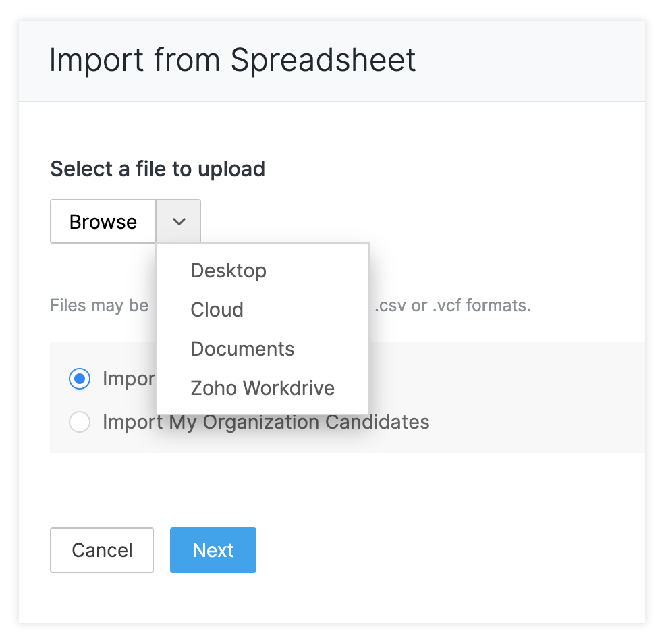
Task: Click the Import My Organization Candidates label text
Action: pyautogui.click(x=266, y=423)
